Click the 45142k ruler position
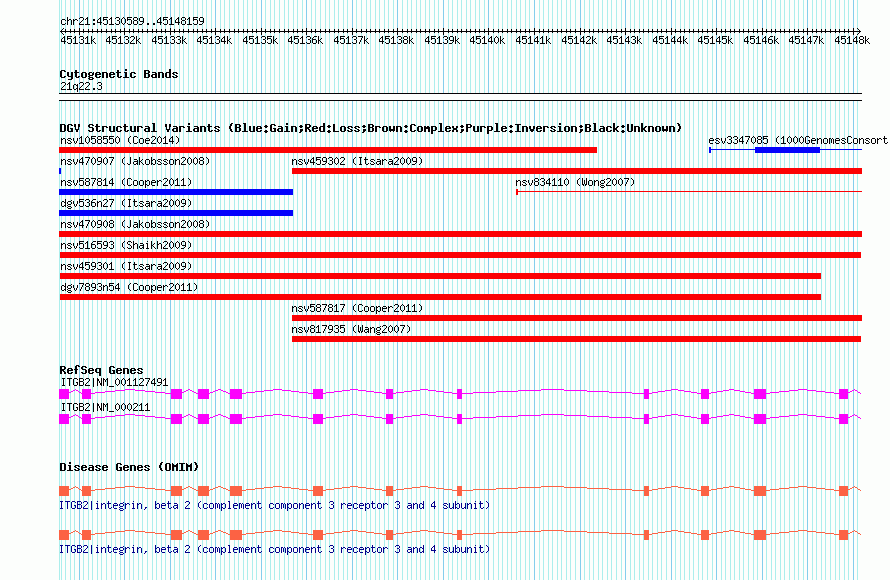Image resolution: width=890 pixels, height=580 pixels. tap(579, 40)
